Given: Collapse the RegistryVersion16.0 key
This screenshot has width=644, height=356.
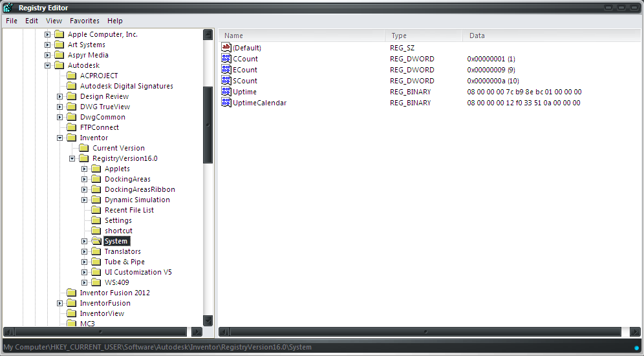Looking at the screenshot, I should pos(72,158).
